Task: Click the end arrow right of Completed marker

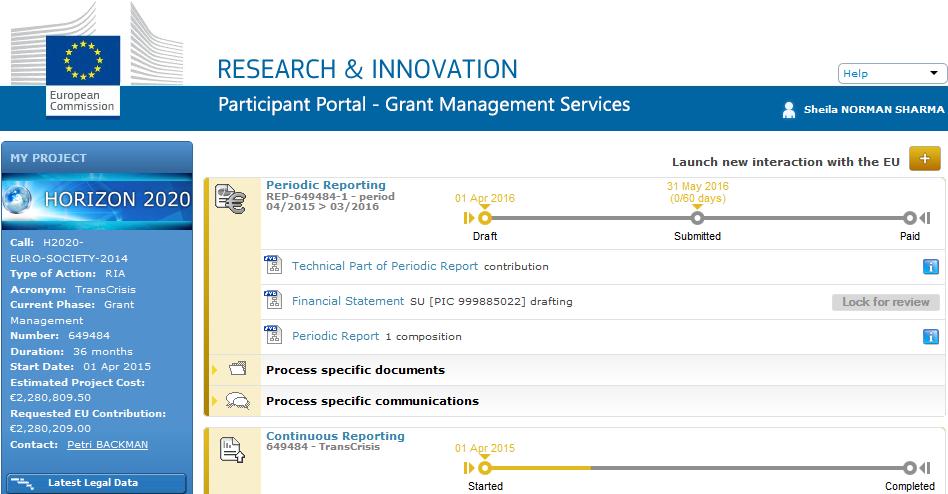Action: pos(925,468)
